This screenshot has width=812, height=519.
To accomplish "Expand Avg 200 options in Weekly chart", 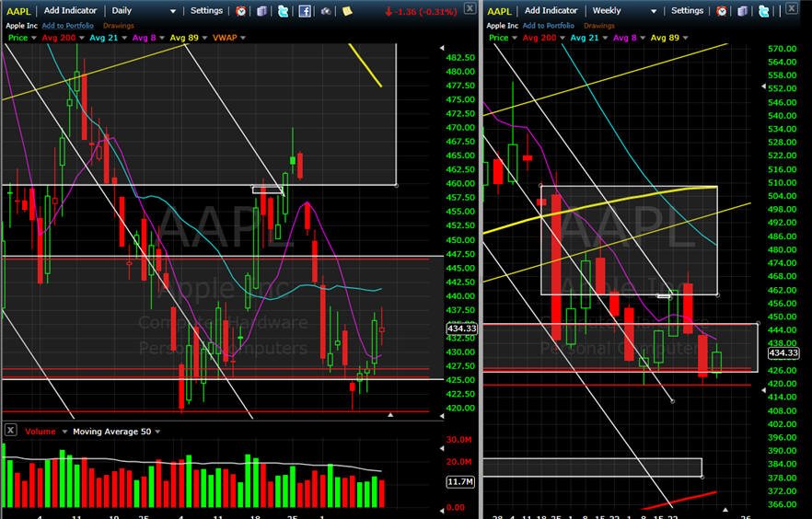I will click(562, 38).
